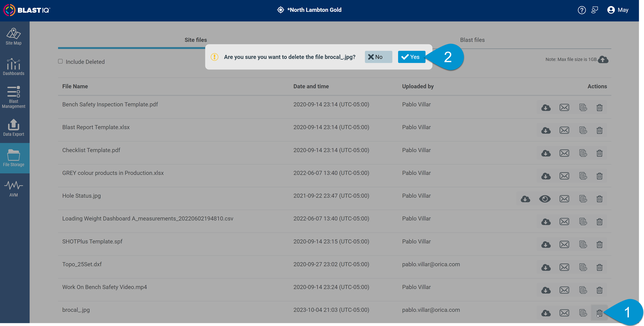
Task: Delete Checklist Template.pdf
Action: (599, 153)
